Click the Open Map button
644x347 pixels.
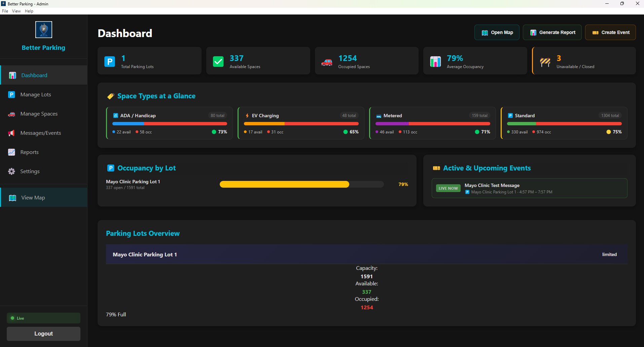[497, 32]
